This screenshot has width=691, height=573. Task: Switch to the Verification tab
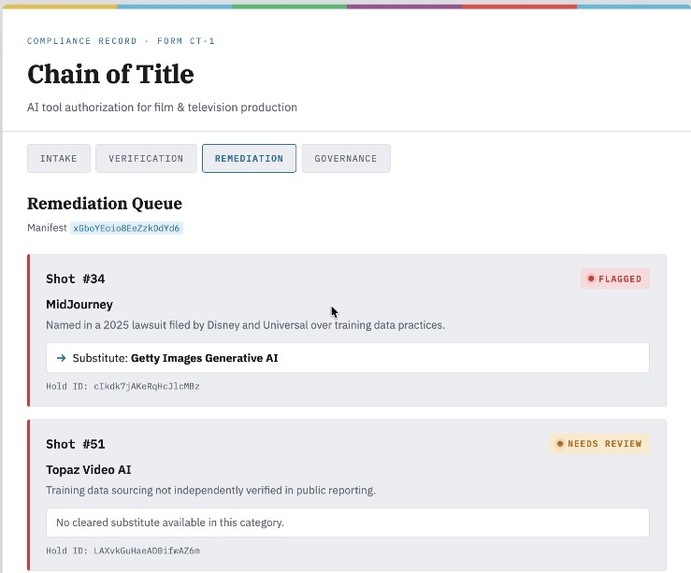pos(146,158)
